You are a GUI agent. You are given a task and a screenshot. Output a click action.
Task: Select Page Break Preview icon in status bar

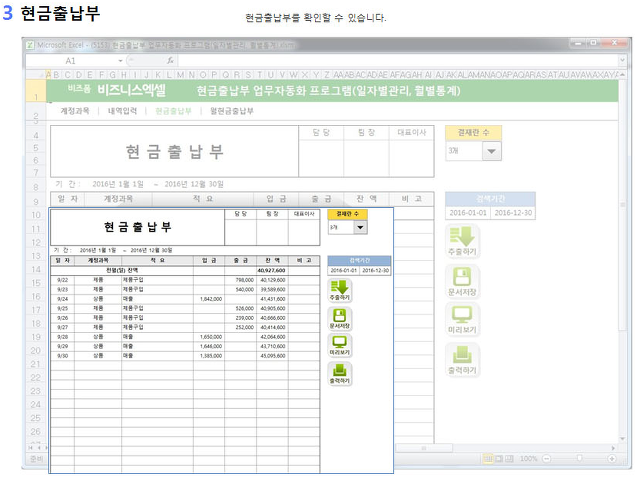click(x=509, y=459)
